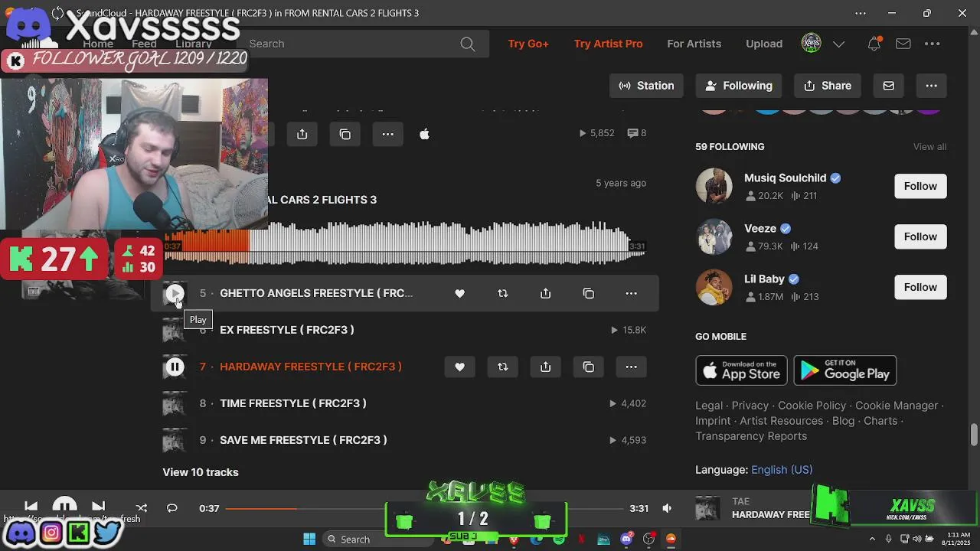This screenshot has width=980, height=551.
Task: Open more menu above the waveform
Action: tap(387, 134)
